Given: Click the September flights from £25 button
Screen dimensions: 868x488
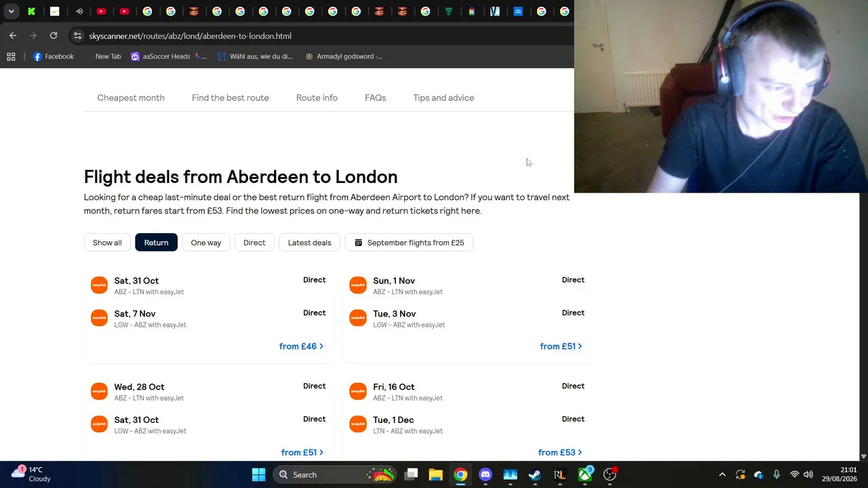Looking at the screenshot, I should point(409,243).
